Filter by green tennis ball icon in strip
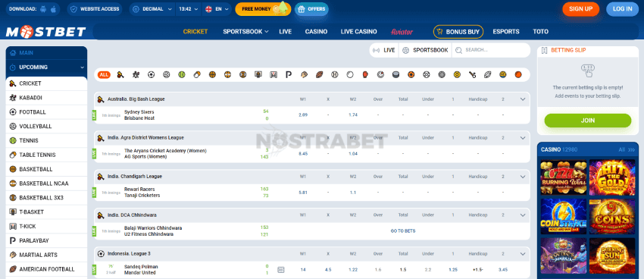This screenshot has width=644, height=279. (x=182, y=75)
